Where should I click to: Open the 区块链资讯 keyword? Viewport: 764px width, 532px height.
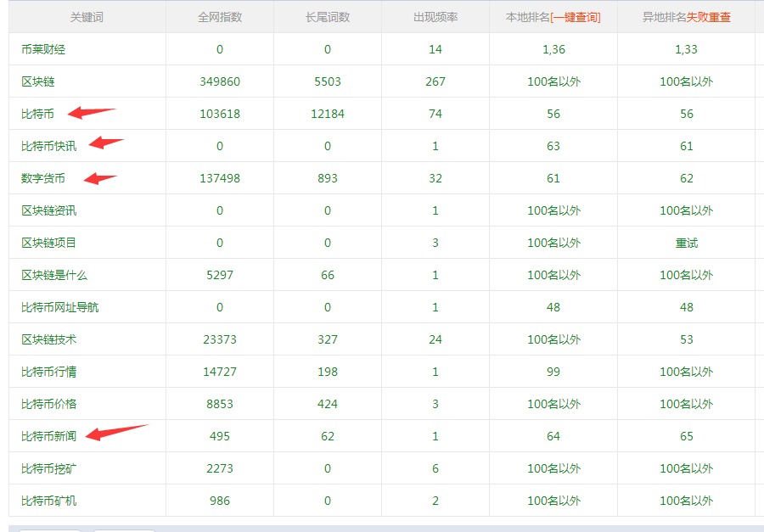tap(48, 210)
